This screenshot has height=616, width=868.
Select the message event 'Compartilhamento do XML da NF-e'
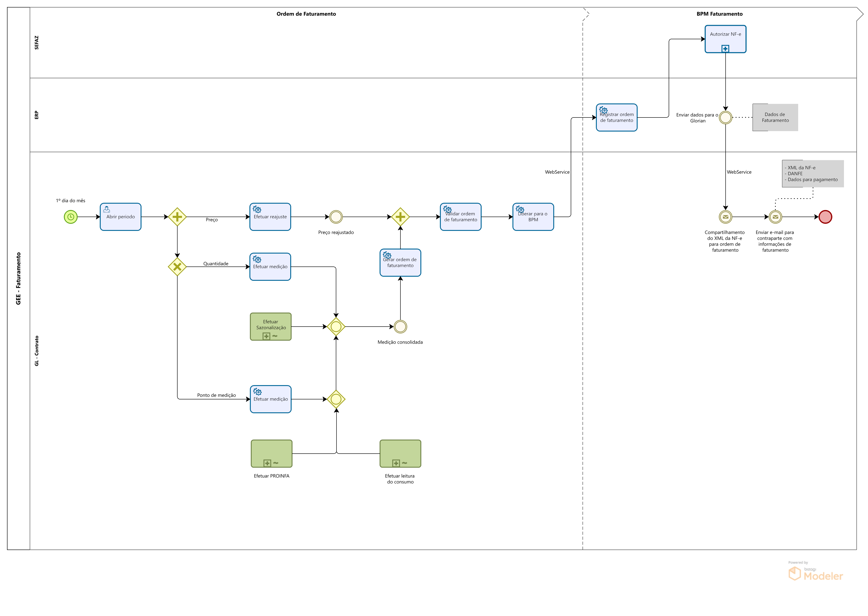[x=725, y=217]
